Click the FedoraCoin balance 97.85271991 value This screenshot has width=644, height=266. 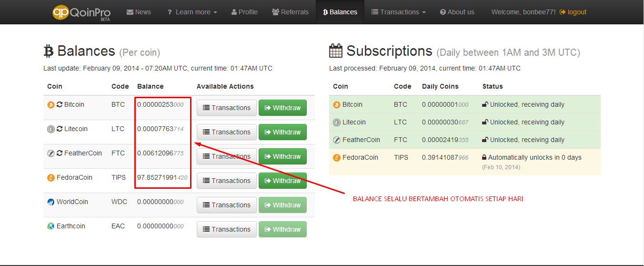[x=162, y=177]
